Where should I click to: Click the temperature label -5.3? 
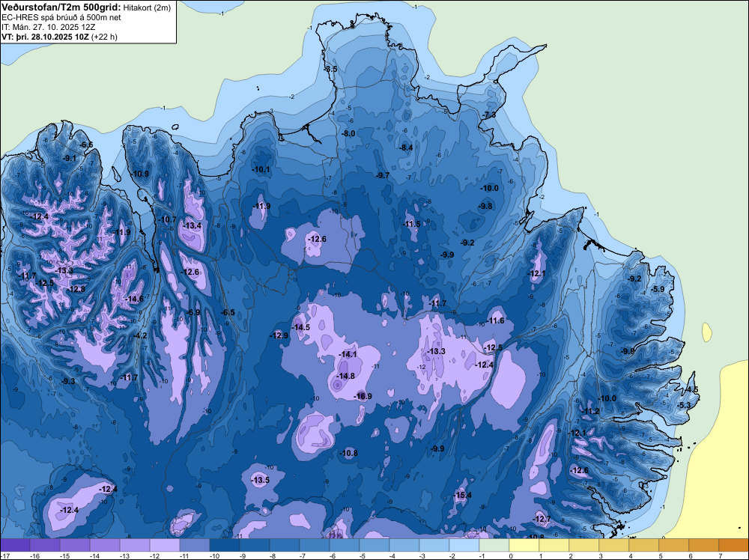[x=684, y=405]
